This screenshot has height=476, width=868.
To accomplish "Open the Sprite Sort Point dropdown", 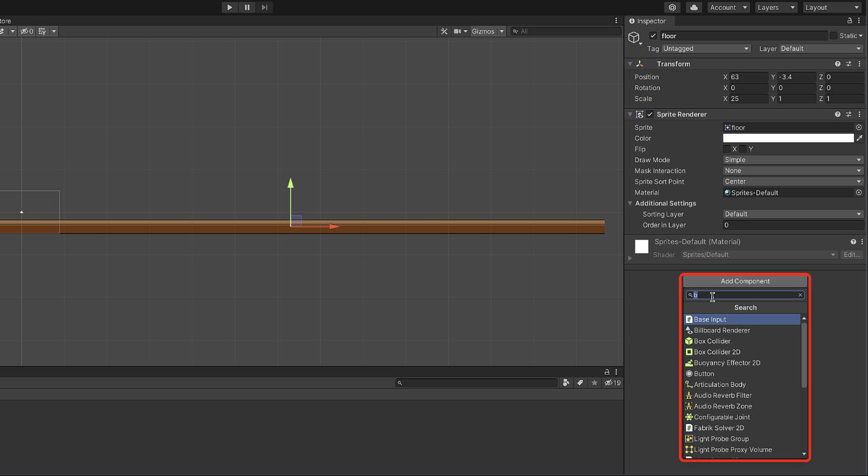I will pyautogui.click(x=793, y=182).
